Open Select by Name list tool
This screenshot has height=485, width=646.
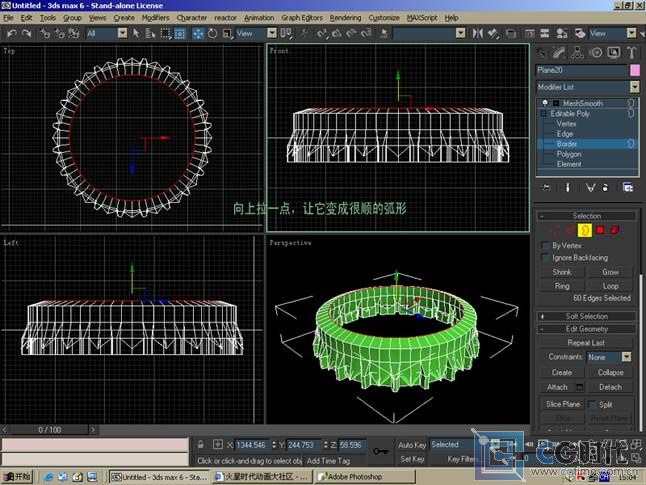point(150,33)
